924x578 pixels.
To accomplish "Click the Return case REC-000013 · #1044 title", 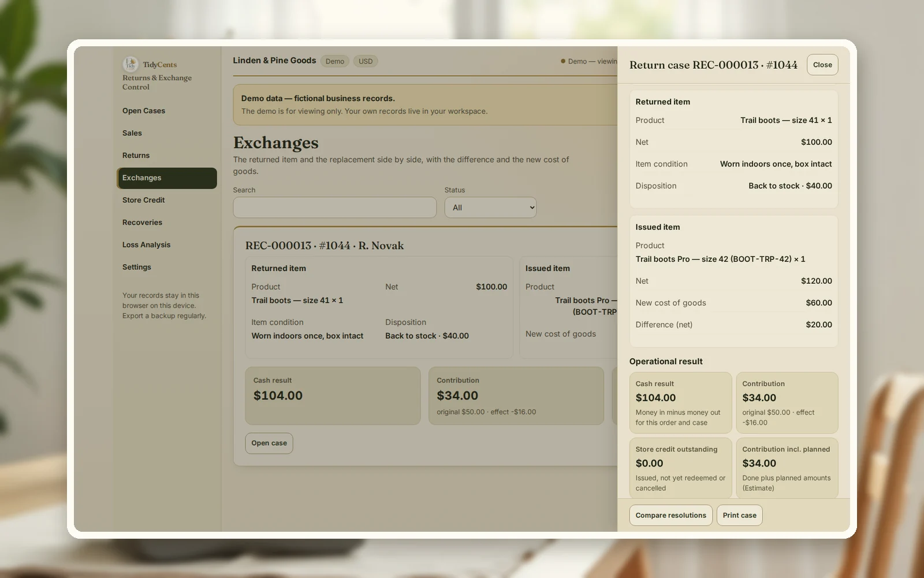I will pos(713,65).
